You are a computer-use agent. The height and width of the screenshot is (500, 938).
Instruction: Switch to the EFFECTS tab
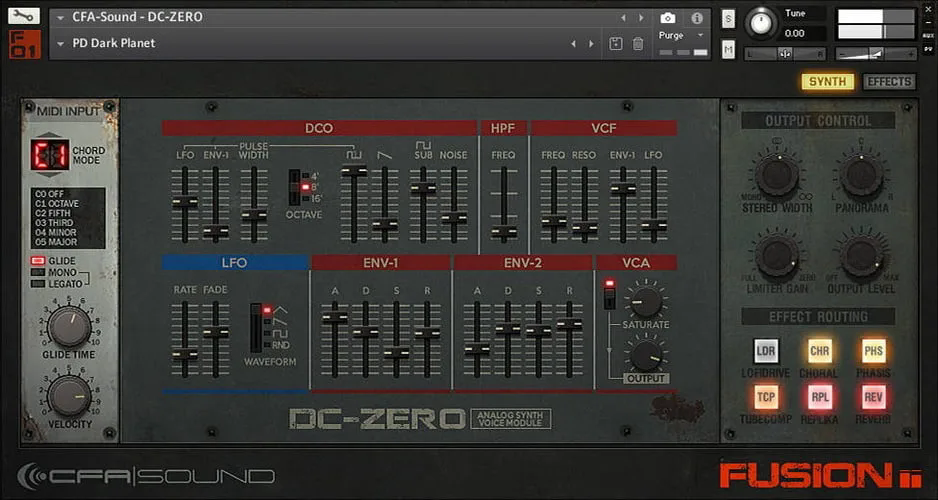point(890,82)
